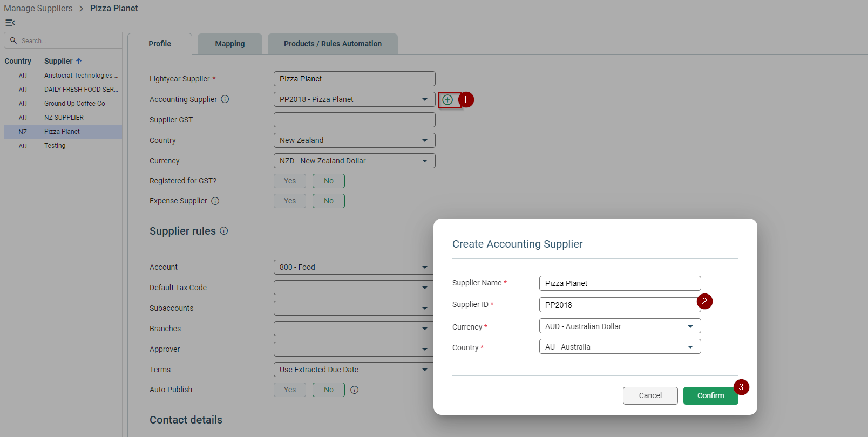Screen dimensions: 868x437
Task: Click the supplier Search field
Action: coord(63,40)
